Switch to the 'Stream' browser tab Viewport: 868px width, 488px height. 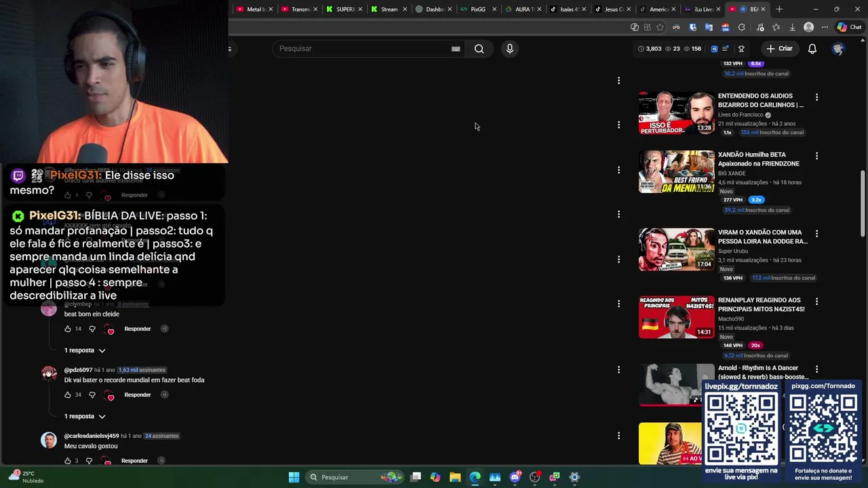point(389,9)
